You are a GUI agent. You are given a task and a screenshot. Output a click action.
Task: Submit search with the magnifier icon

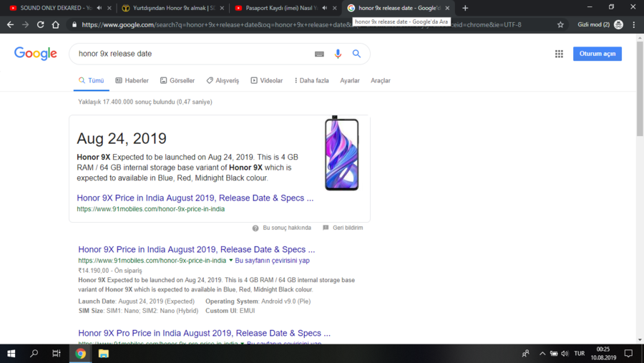(356, 54)
